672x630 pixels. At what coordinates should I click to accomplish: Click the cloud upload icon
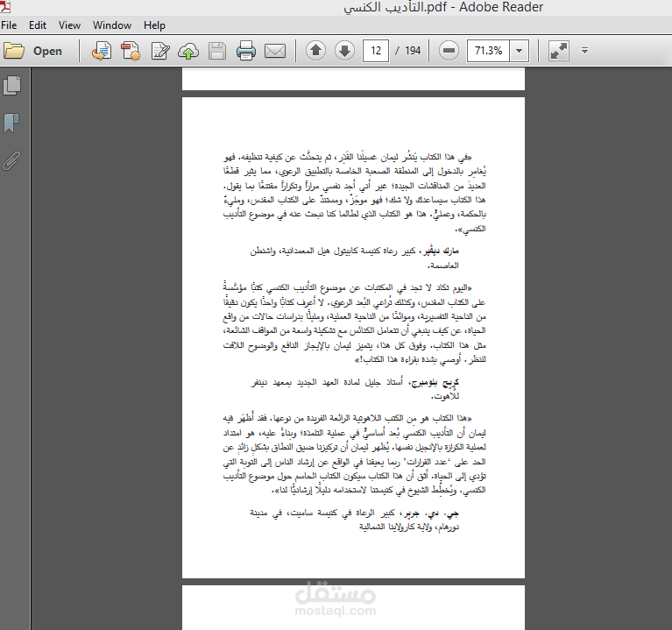click(188, 51)
